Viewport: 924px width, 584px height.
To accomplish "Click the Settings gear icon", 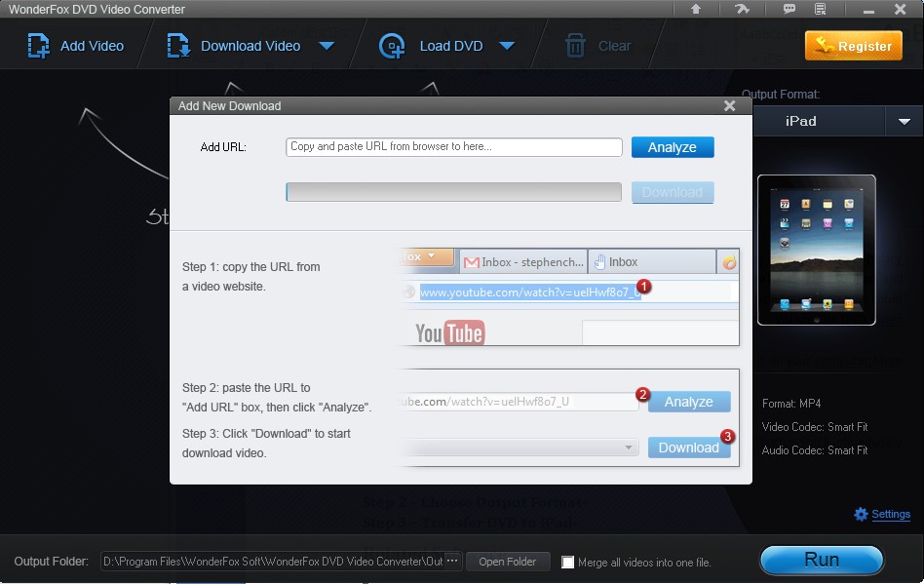I will (x=861, y=514).
